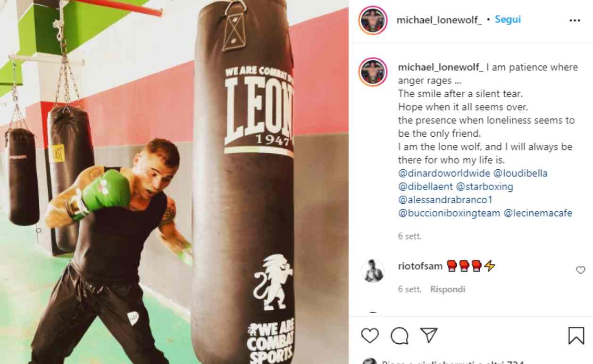
Task: Reply to riotofsam via Rispondi
Action: pyautogui.click(x=448, y=290)
